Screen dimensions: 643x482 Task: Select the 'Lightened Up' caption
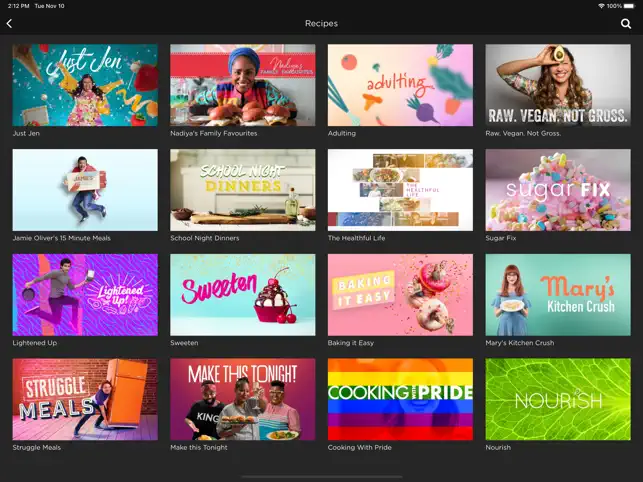click(35, 343)
